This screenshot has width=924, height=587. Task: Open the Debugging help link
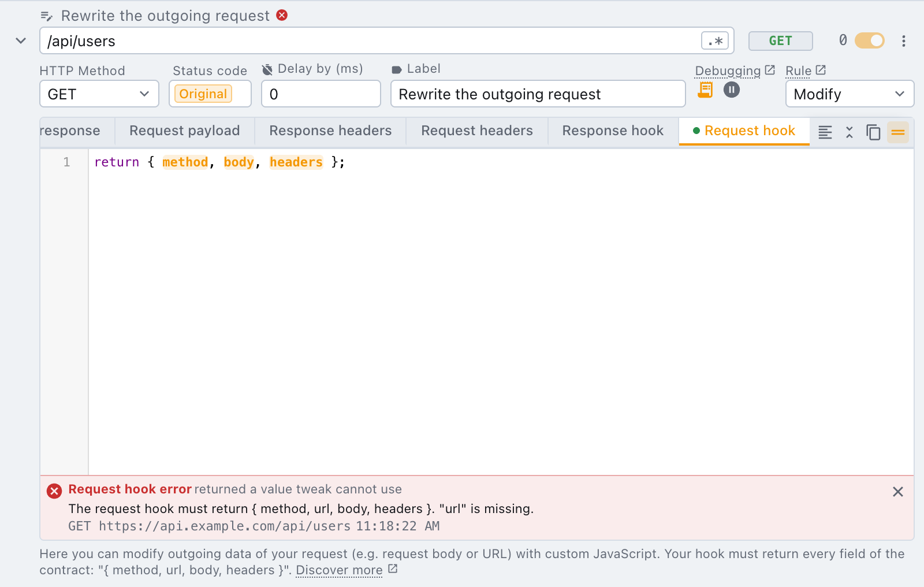pos(734,70)
